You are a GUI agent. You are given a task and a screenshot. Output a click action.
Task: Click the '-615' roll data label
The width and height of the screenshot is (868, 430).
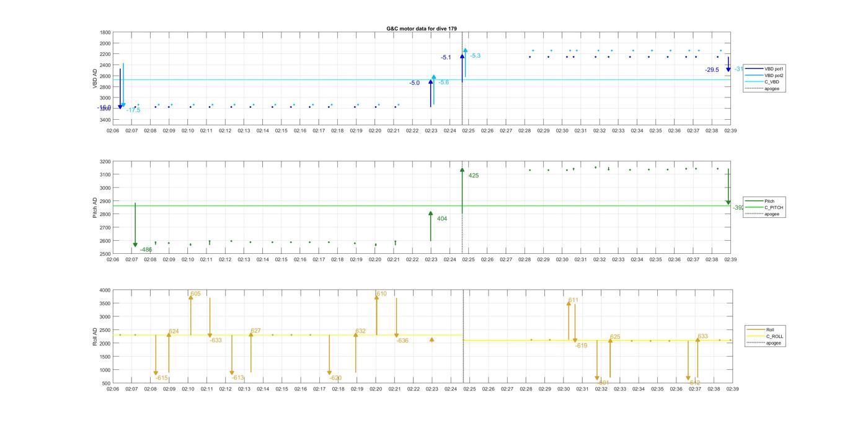[162, 378]
